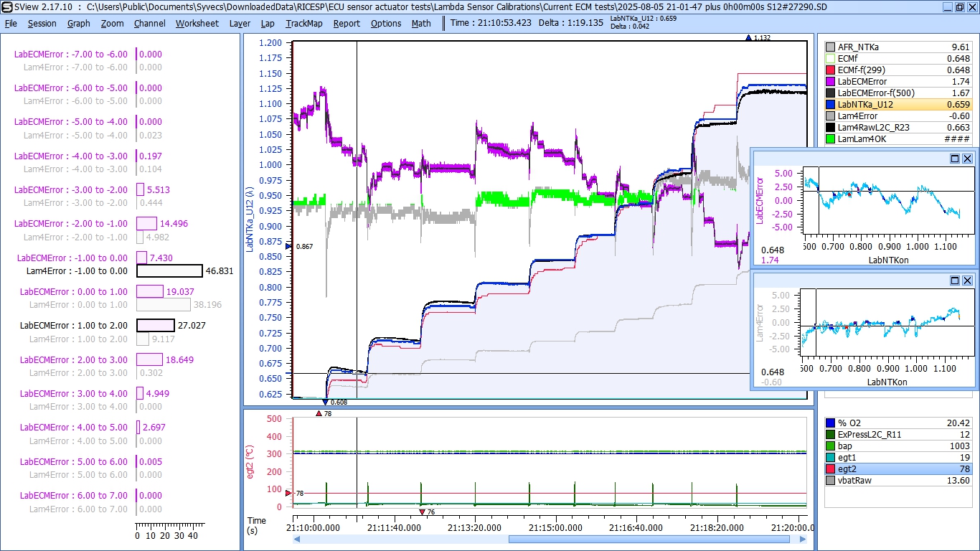Click the LabECMError 1.00 to 2.00 histogram bar
The width and height of the screenshot is (980, 551).
(155, 325)
